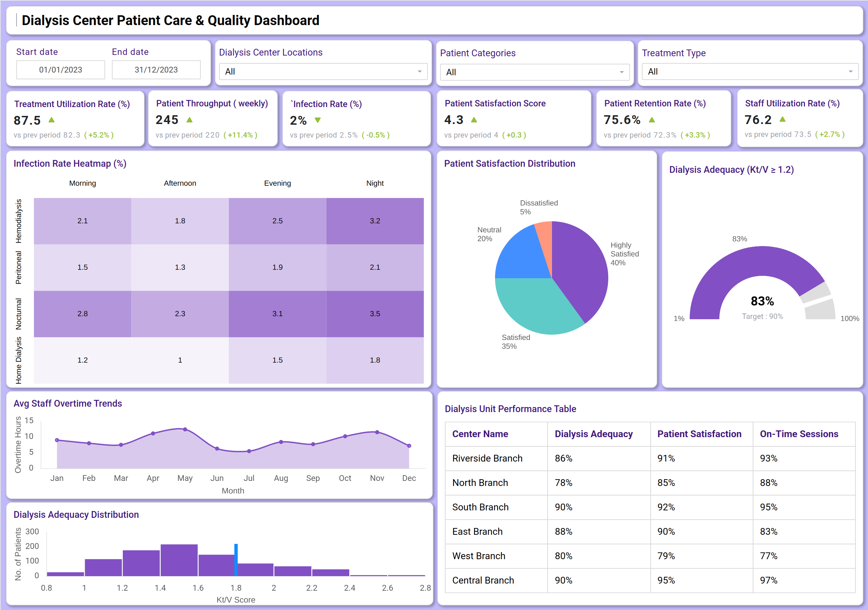
Task: Click West Branch Patient Satisfaction value 79%
Action: (666, 556)
